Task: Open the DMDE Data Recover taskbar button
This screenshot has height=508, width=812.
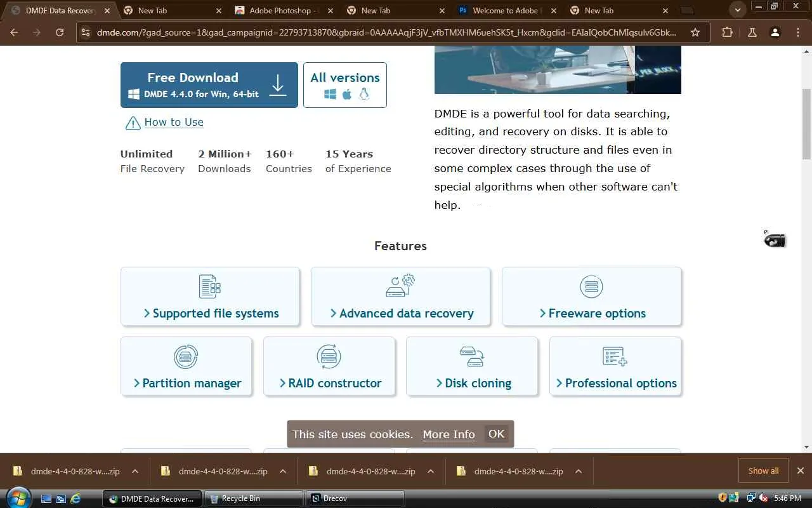Action: [x=152, y=498]
